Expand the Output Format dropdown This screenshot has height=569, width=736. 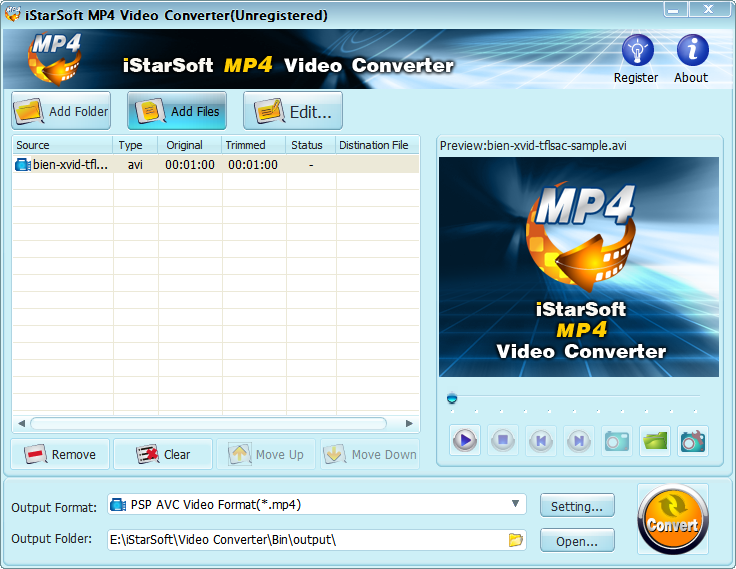pyautogui.click(x=515, y=504)
